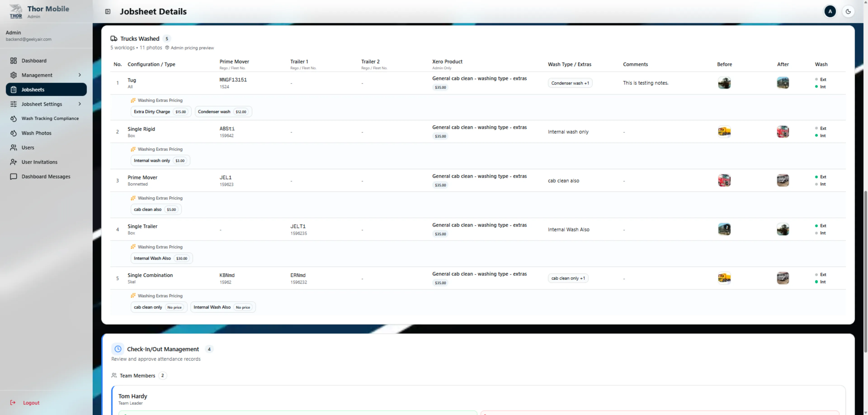Go to Jobsheets in the sidebar
The height and width of the screenshot is (415, 868).
pos(46,90)
